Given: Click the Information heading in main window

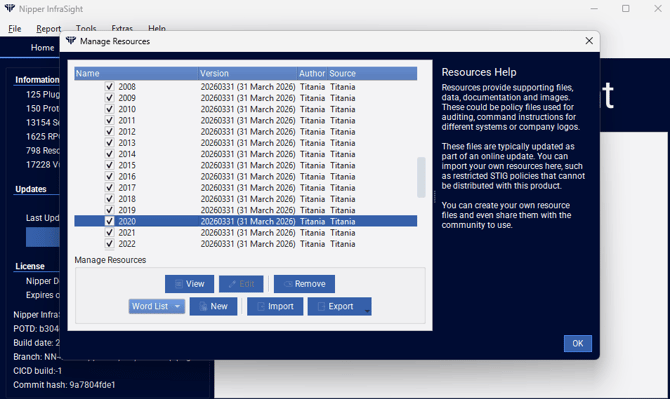Looking at the screenshot, I should tap(37, 80).
